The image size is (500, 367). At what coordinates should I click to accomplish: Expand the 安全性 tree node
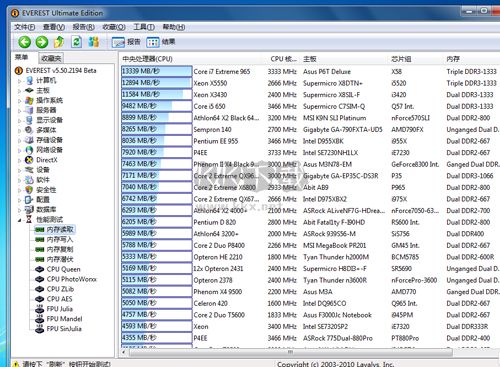tap(19, 190)
